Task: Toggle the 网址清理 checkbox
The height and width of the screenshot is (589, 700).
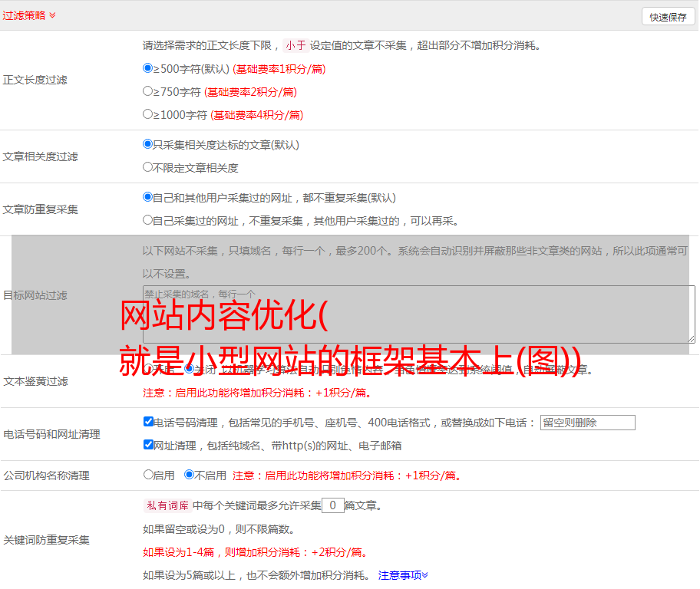Action: [148, 445]
